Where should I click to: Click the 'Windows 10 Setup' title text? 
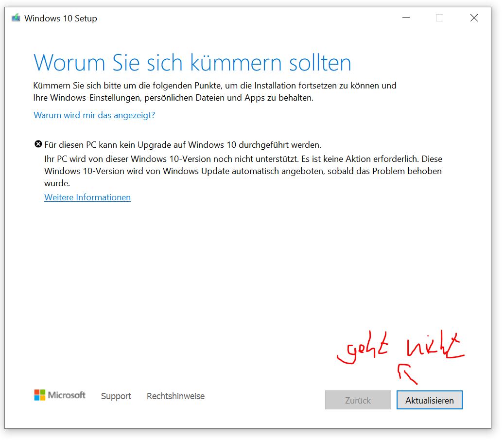tap(61, 18)
